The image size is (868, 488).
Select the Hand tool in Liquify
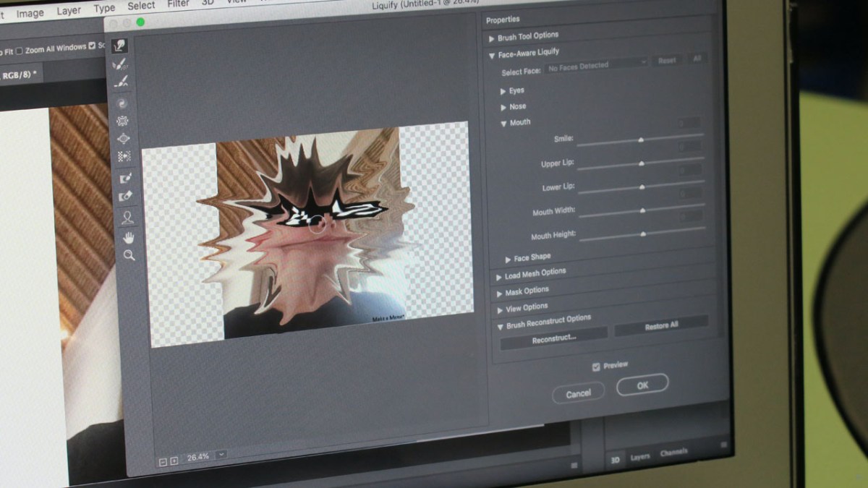click(128, 236)
